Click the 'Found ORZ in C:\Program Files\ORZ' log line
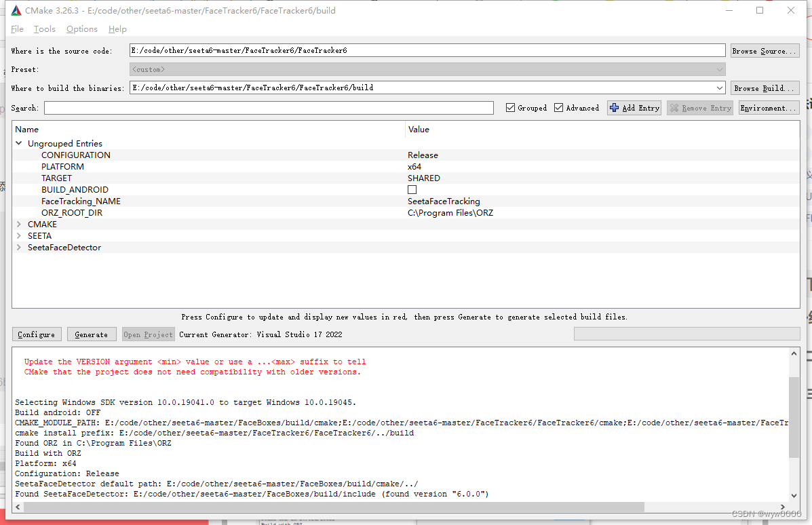 [93, 443]
